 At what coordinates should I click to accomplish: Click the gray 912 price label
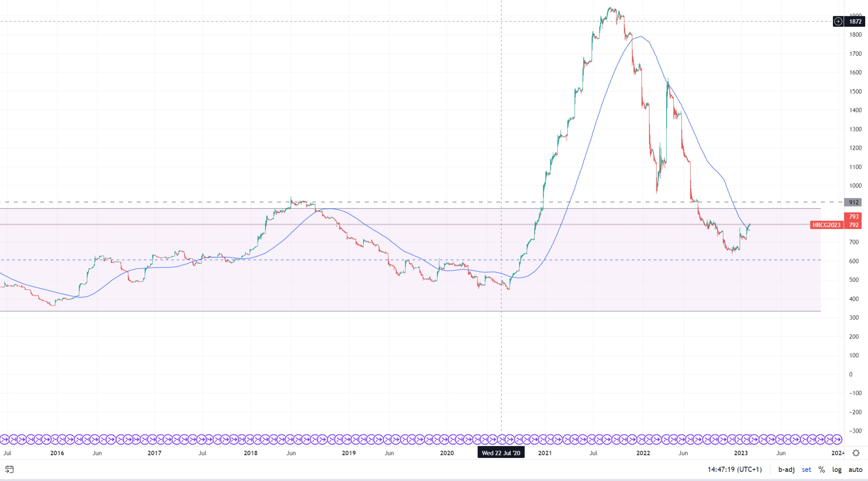(854, 202)
